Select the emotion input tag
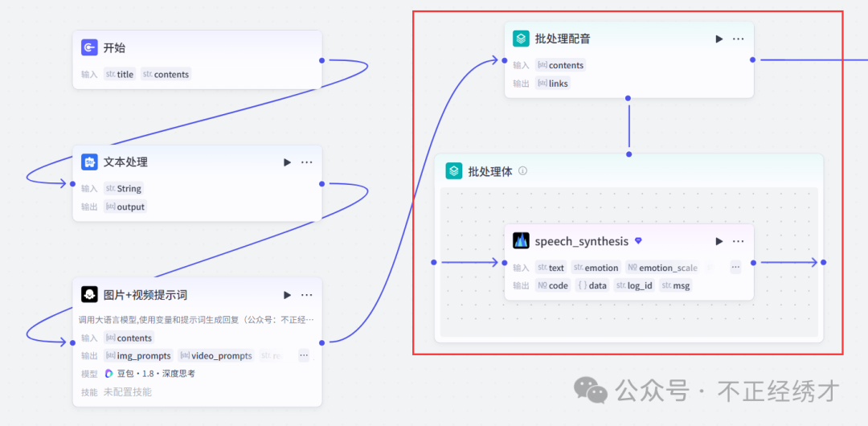The image size is (868, 426). (x=596, y=268)
